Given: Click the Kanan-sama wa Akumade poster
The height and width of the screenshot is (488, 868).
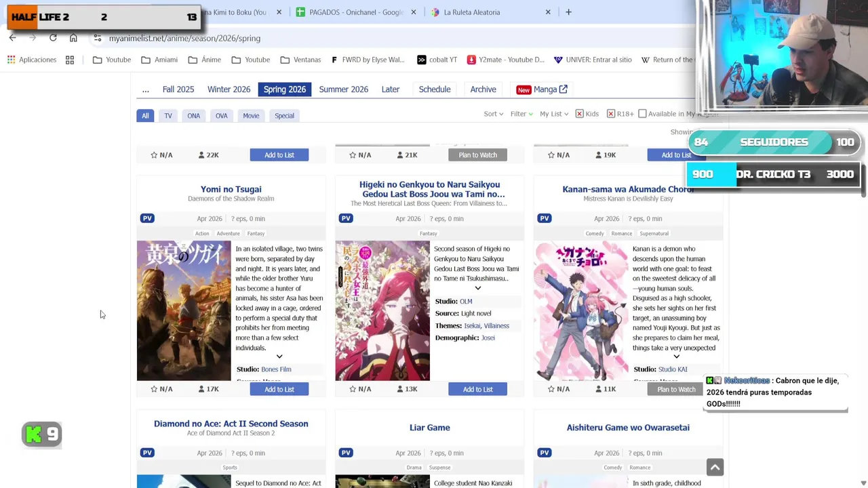Looking at the screenshot, I should pos(581,310).
